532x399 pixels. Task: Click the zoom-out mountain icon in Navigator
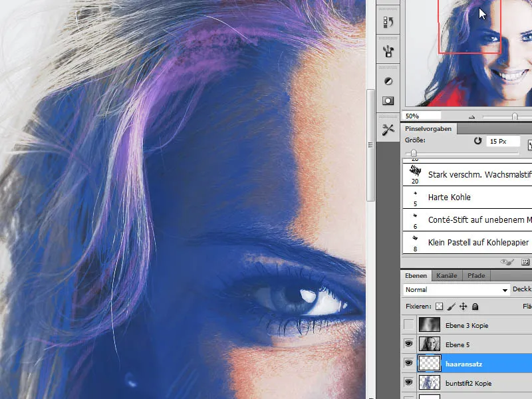[471, 117]
